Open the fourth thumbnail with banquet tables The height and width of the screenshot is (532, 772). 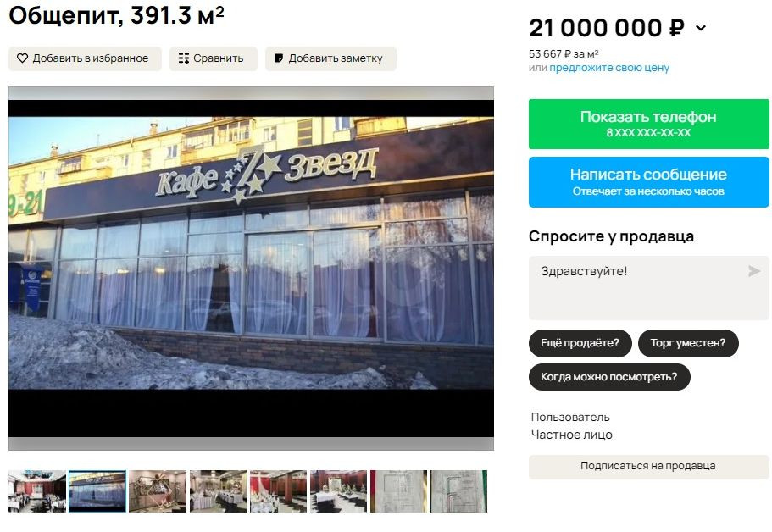218,491
